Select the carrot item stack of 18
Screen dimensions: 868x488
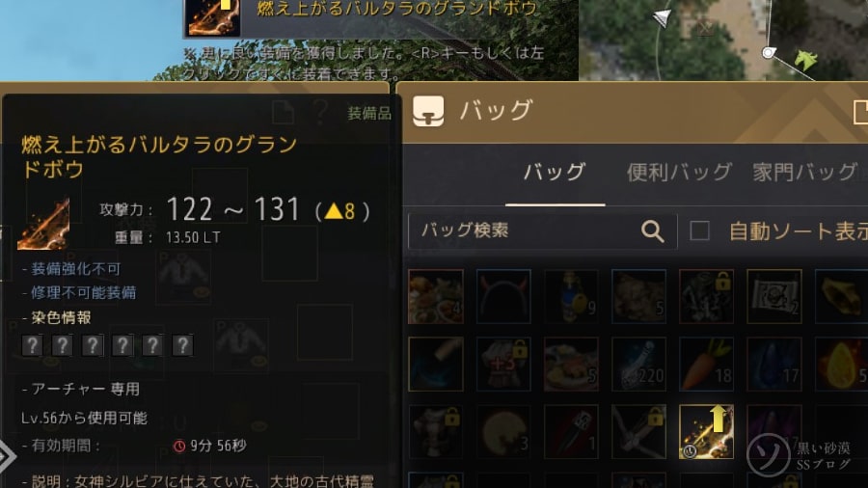[706, 364]
